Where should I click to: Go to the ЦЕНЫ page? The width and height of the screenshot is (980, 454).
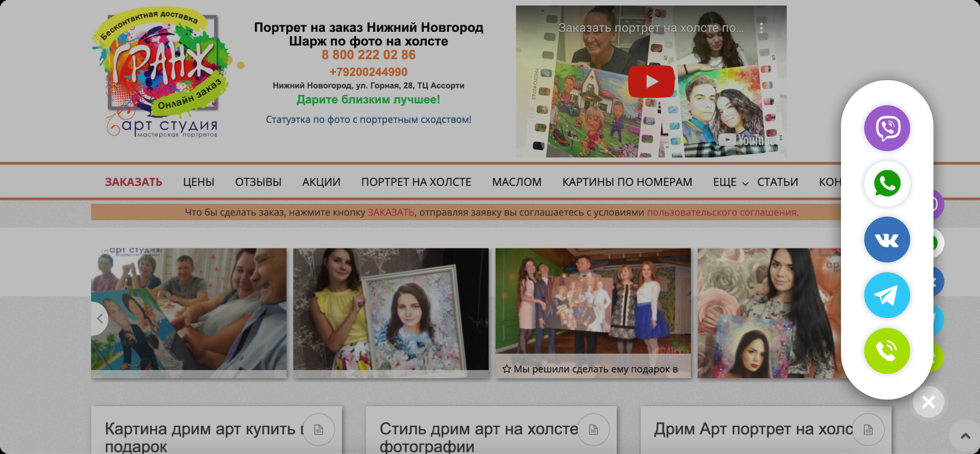pyautogui.click(x=198, y=182)
